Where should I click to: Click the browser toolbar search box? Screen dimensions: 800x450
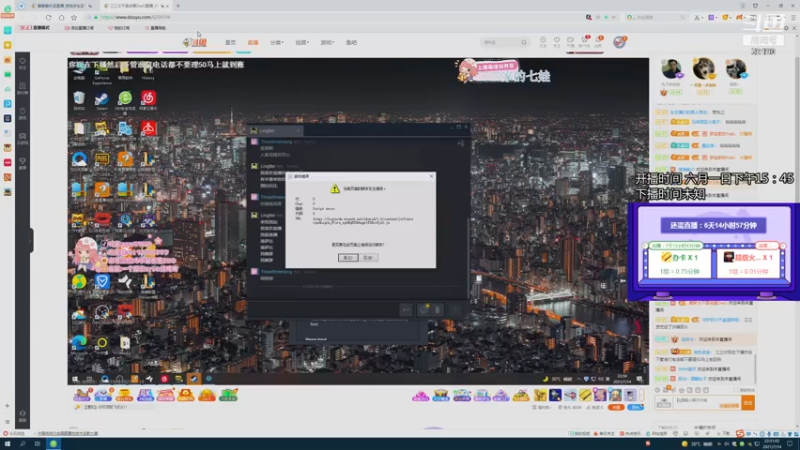tap(657, 17)
